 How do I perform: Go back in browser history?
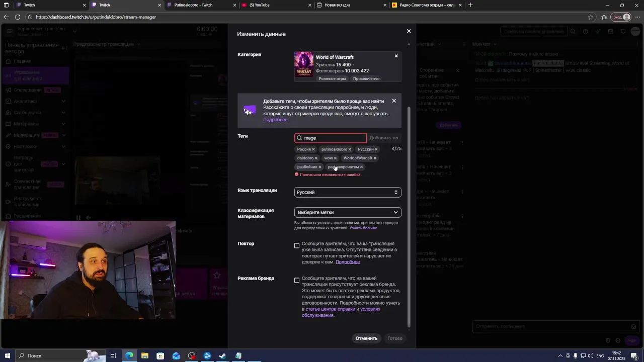(6, 17)
